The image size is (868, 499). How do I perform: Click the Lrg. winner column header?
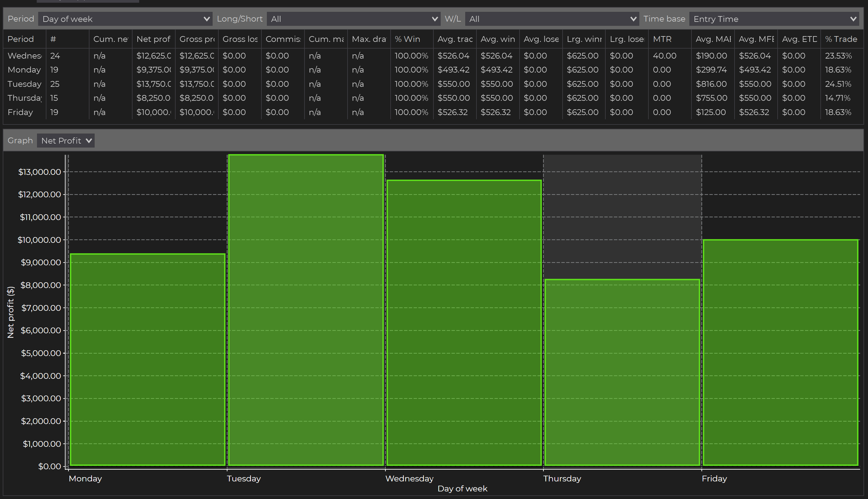pos(583,39)
